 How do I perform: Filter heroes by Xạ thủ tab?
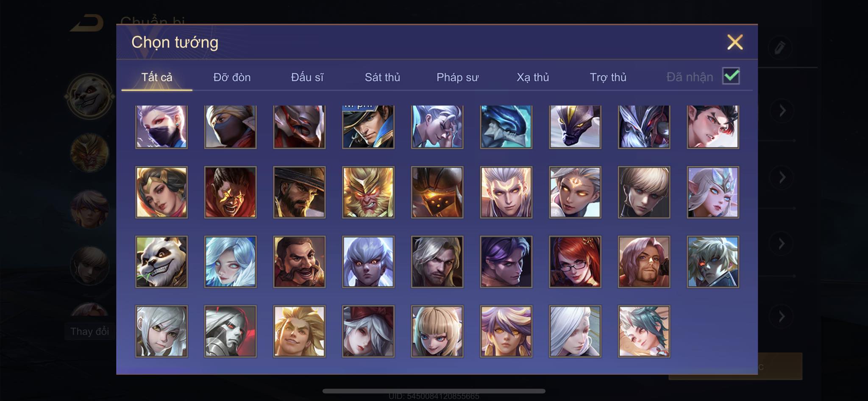[x=533, y=77]
